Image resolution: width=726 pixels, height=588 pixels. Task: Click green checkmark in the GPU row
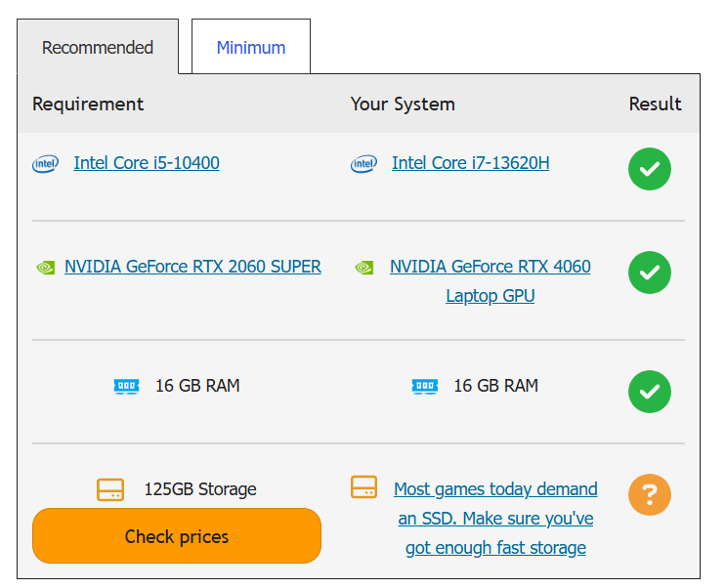click(650, 273)
